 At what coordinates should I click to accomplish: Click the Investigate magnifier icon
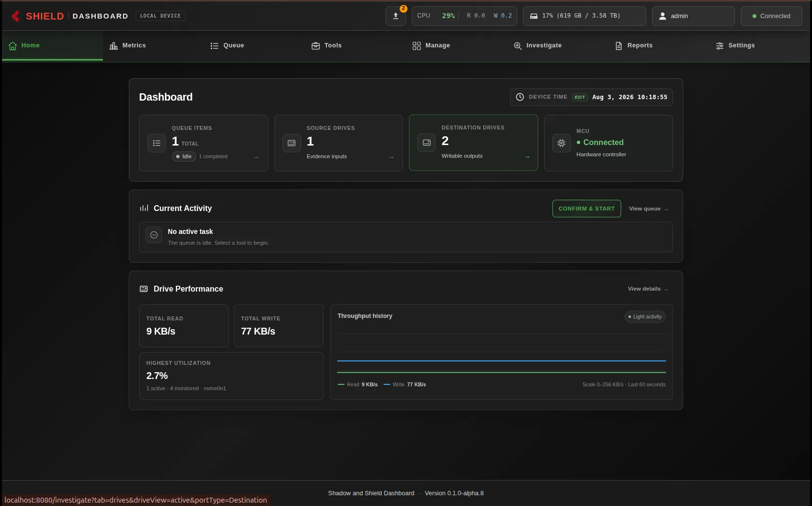point(518,45)
